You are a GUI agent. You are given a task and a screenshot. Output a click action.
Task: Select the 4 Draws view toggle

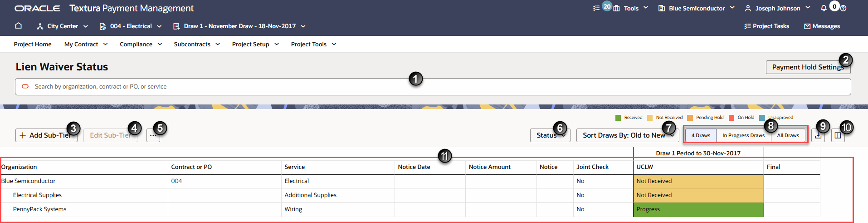click(701, 135)
